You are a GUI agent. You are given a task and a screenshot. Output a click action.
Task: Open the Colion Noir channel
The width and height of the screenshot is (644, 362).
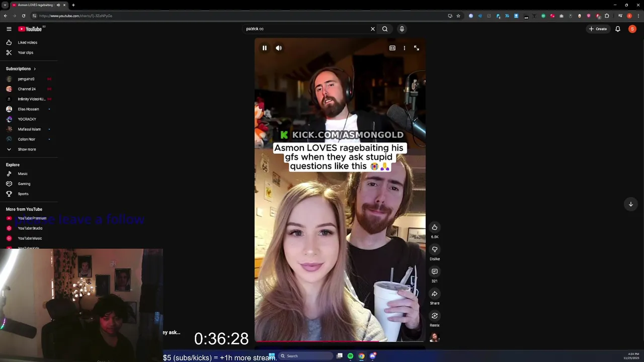28,139
